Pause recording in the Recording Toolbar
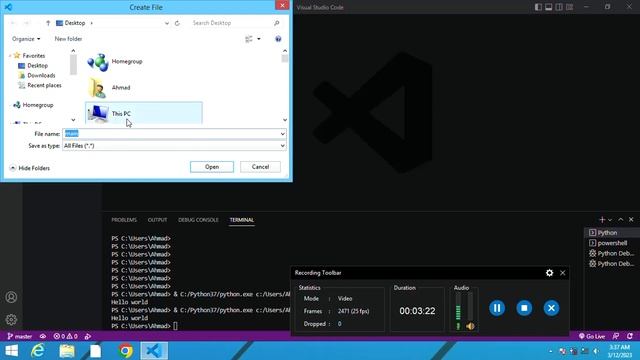This screenshot has width=640, height=360. point(497,308)
